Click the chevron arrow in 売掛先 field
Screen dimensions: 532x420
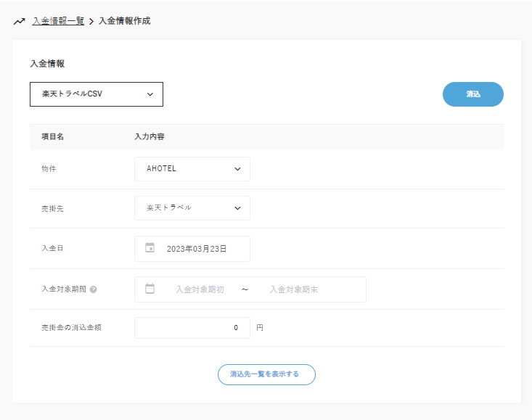click(x=237, y=208)
